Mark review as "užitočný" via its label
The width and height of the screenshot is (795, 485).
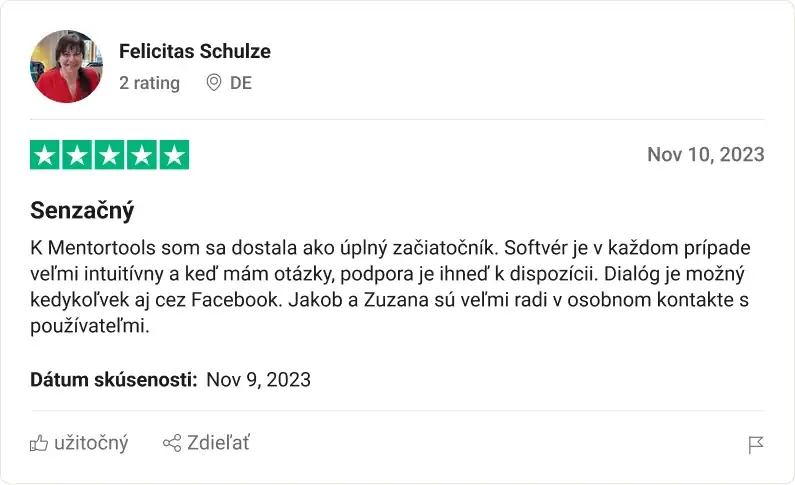coord(91,443)
